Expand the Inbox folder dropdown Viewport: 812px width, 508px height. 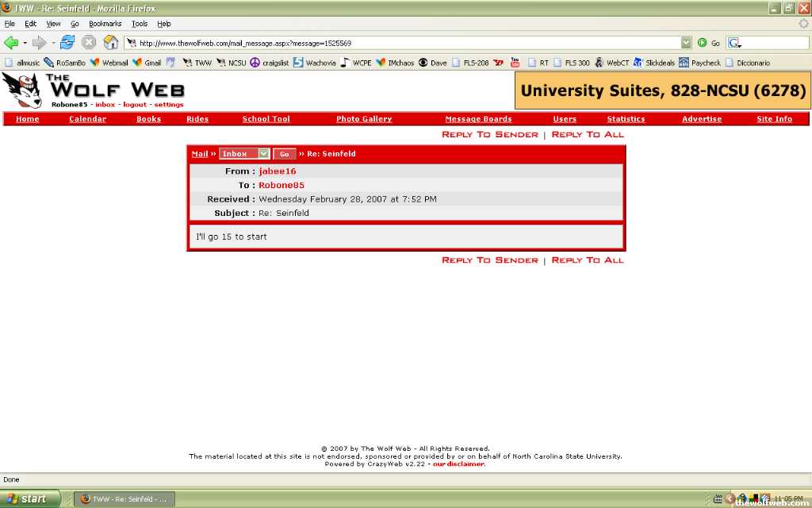[x=264, y=154]
